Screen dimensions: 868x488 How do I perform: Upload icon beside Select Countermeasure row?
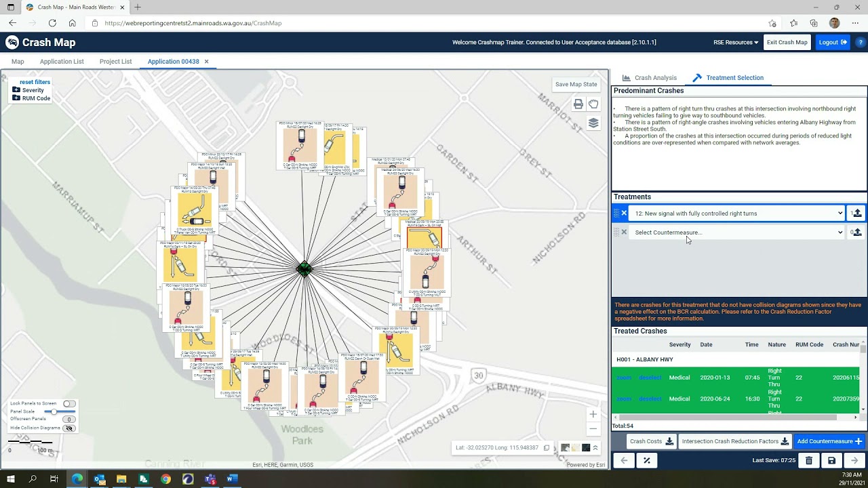[x=857, y=232]
